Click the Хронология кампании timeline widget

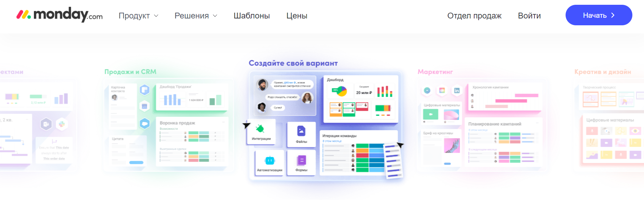coord(506,97)
